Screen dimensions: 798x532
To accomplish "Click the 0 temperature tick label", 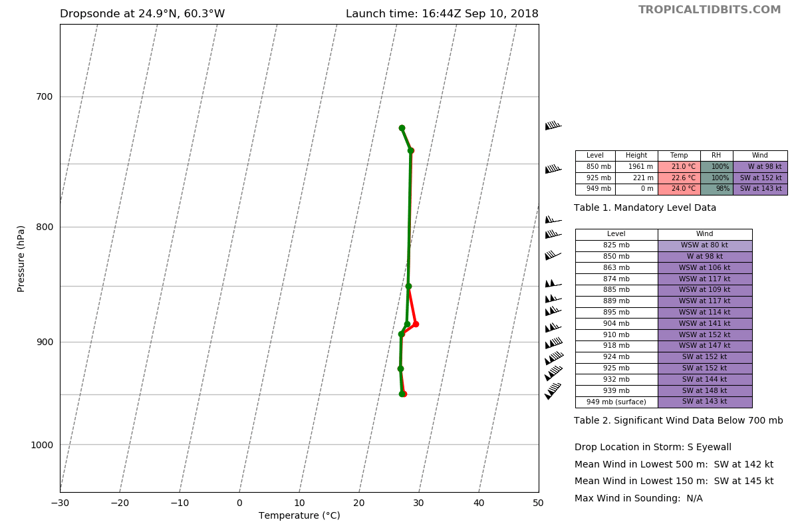I will tap(239, 503).
